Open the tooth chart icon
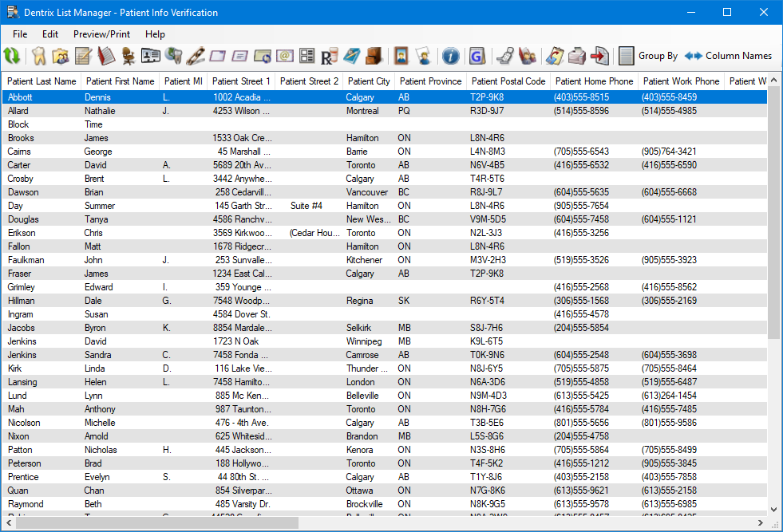Image resolution: width=783 pixels, height=532 pixels. point(39,55)
